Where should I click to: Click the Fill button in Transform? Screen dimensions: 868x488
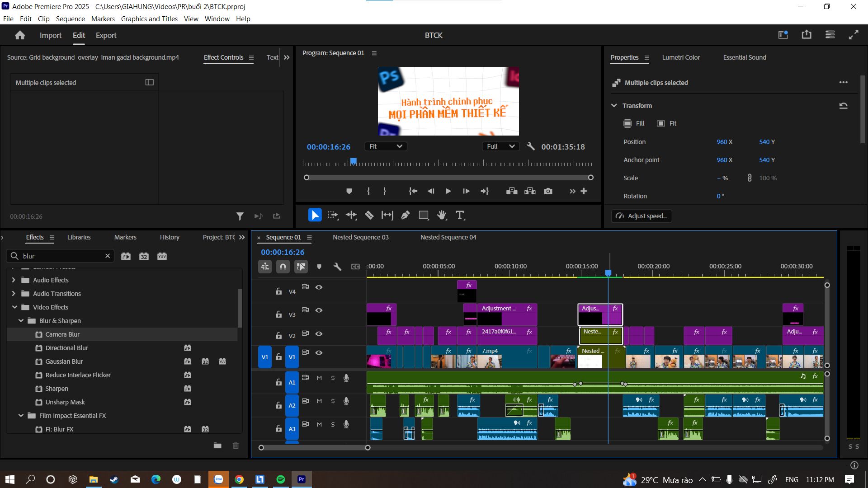[x=634, y=123]
